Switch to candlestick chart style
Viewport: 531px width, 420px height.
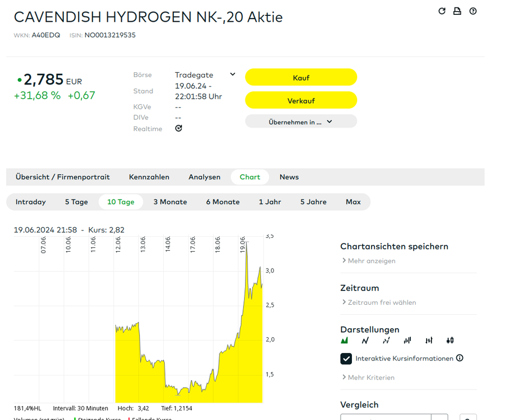click(x=450, y=340)
